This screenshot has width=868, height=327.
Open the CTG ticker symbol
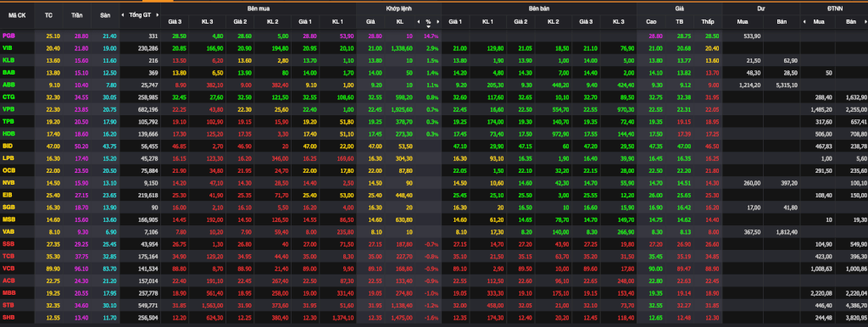tap(8, 97)
